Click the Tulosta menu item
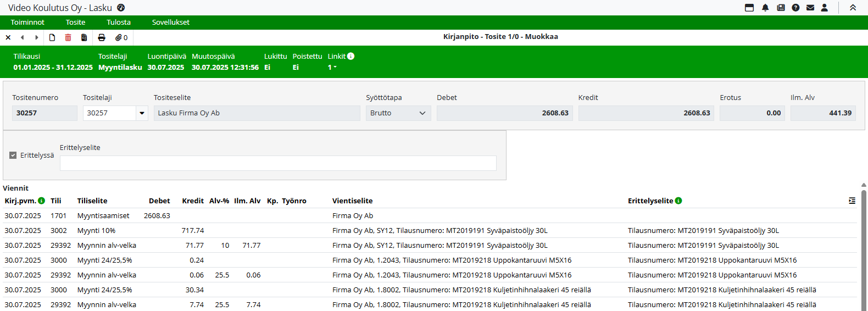 (x=119, y=23)
